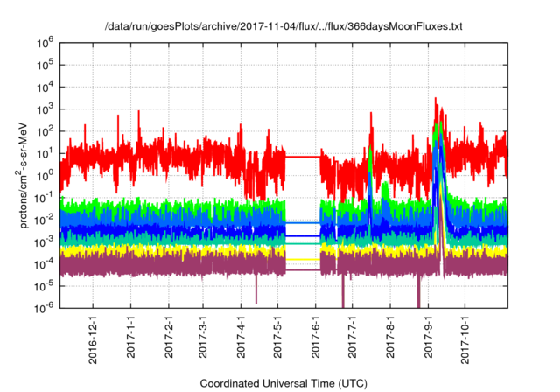
Task: Click the flat red line in the data gap
Action: pos(303,157)
